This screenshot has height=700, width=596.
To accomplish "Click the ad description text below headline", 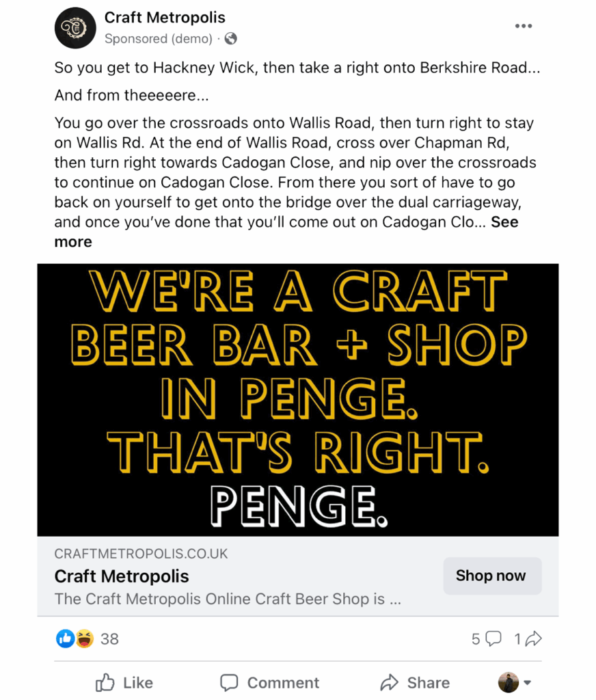I will 227,599.
